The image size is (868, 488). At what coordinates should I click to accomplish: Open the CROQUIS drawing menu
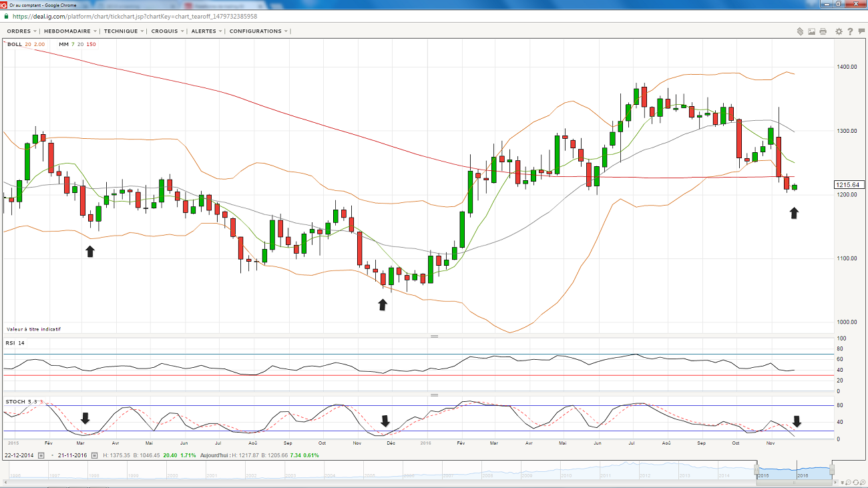168,31
